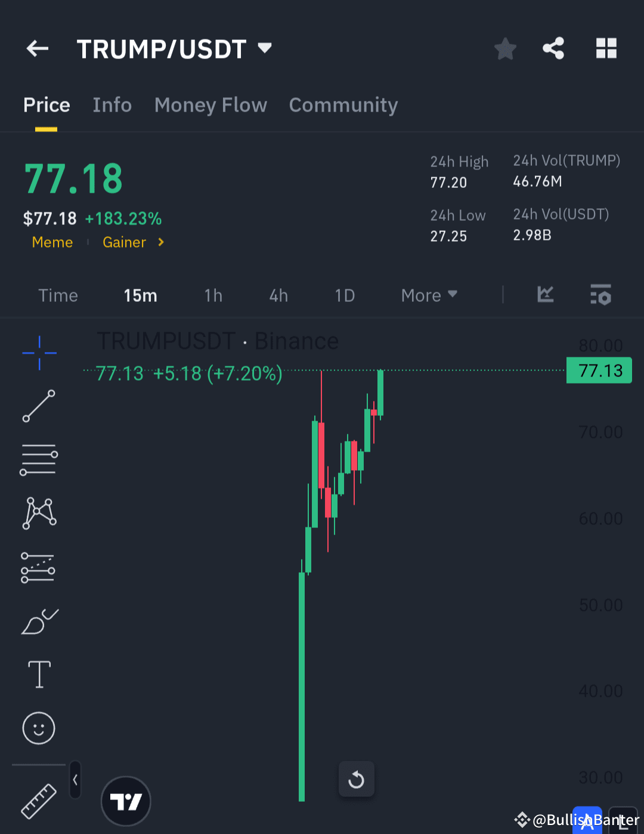Select the trend line drawing tool
Image resolution: width=644 pixels, height=834 pixels.
tap(38, 407)
